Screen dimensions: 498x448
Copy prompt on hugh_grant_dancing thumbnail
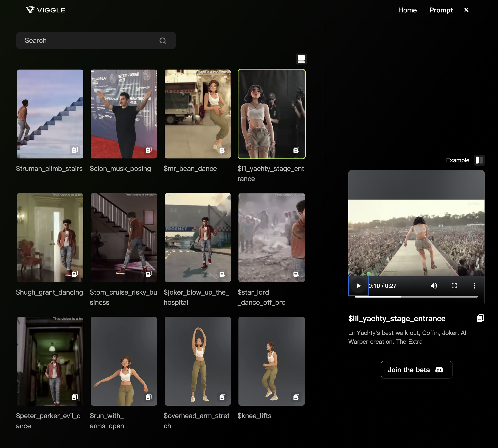pyautogui.click(x=75, y=274)
